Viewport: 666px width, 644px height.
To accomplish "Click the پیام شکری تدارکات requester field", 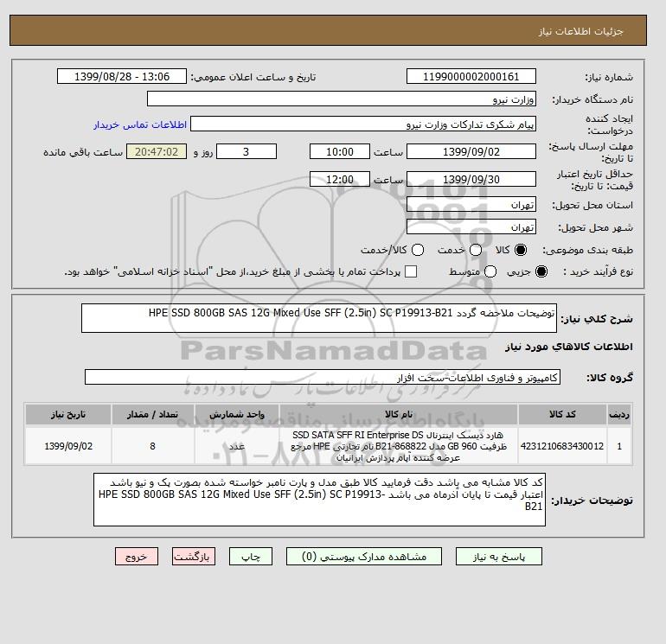I will click(363, 124).
